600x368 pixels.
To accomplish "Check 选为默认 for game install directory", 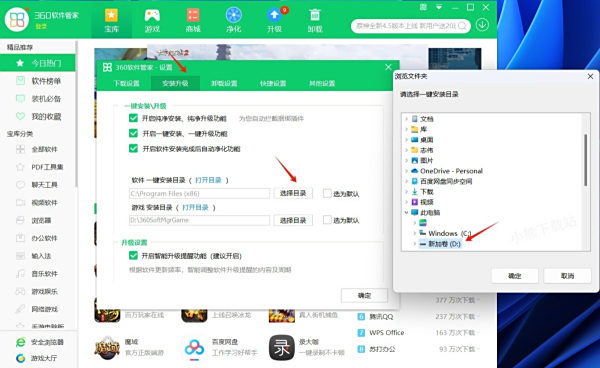I will tap(327, 220).
